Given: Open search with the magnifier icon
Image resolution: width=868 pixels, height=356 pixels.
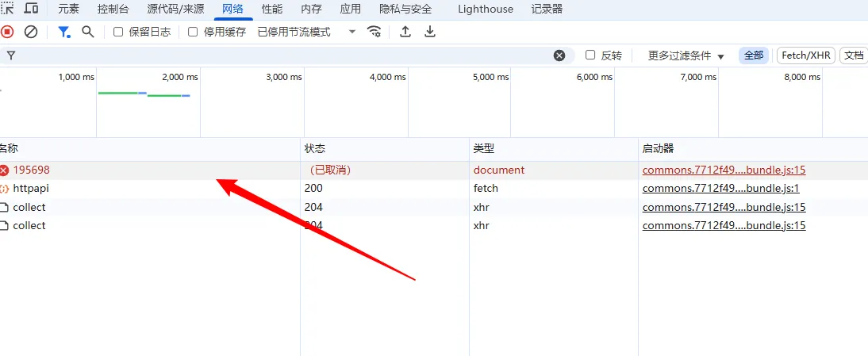Looking at the screenshot, I should click(x=88, y=32).
